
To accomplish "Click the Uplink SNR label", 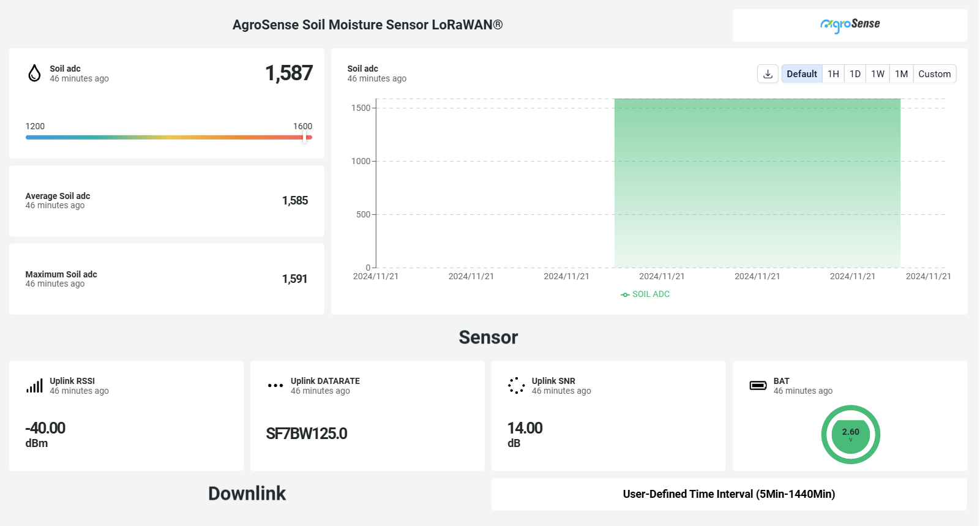I will click(x=553, y=381).
